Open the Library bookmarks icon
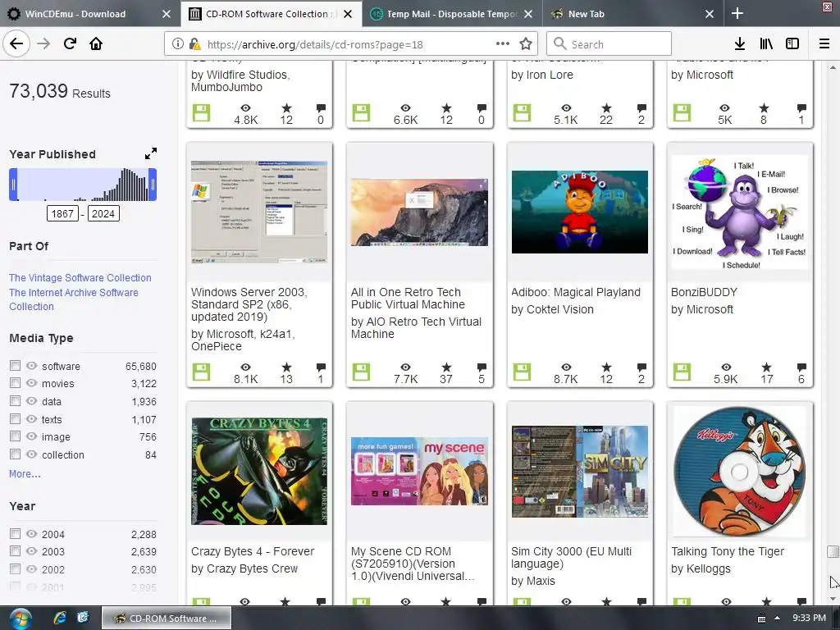This screenshot has height=630, width=840. 766,44
